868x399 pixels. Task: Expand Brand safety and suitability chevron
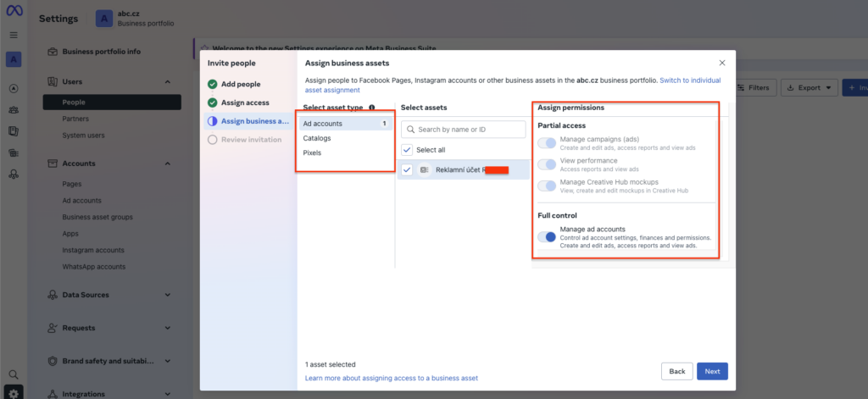pos(168,362)
